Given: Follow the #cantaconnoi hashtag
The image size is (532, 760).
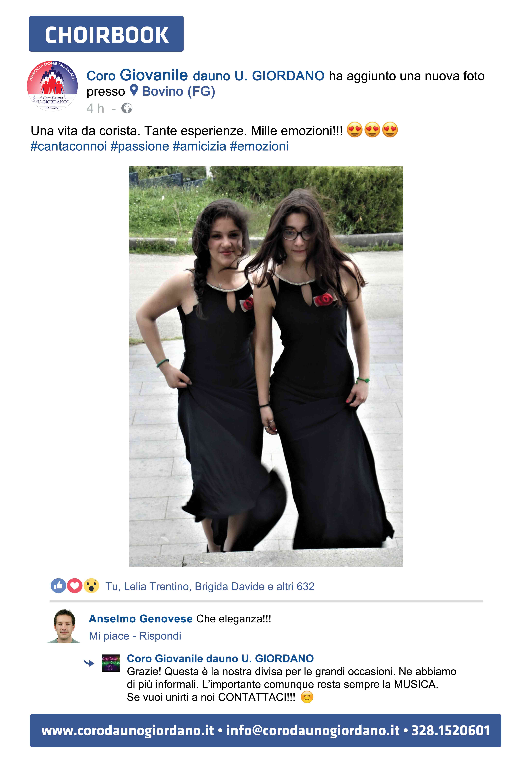Looking at the screenshot, I should pos(69,146).
